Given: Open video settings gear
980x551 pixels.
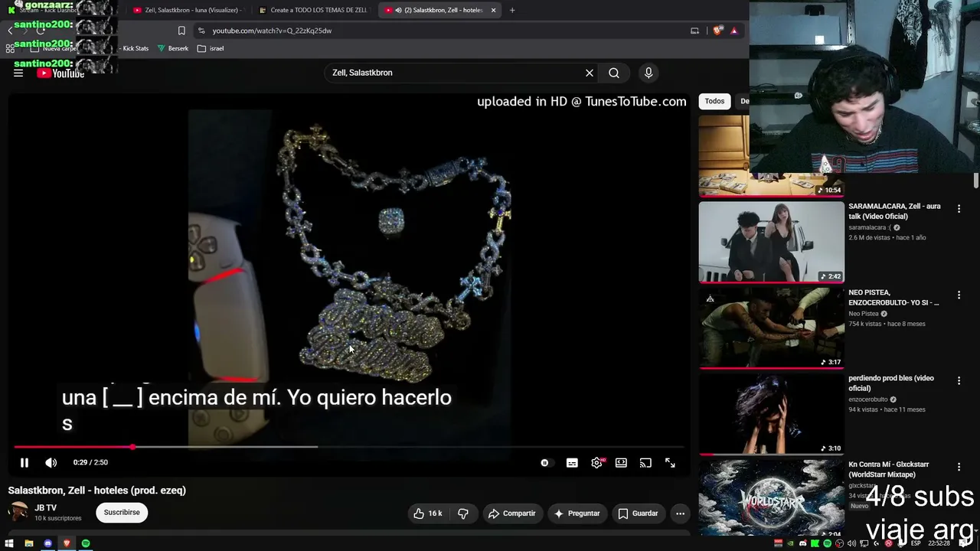Looking at the screenshot, I should 596,463.
